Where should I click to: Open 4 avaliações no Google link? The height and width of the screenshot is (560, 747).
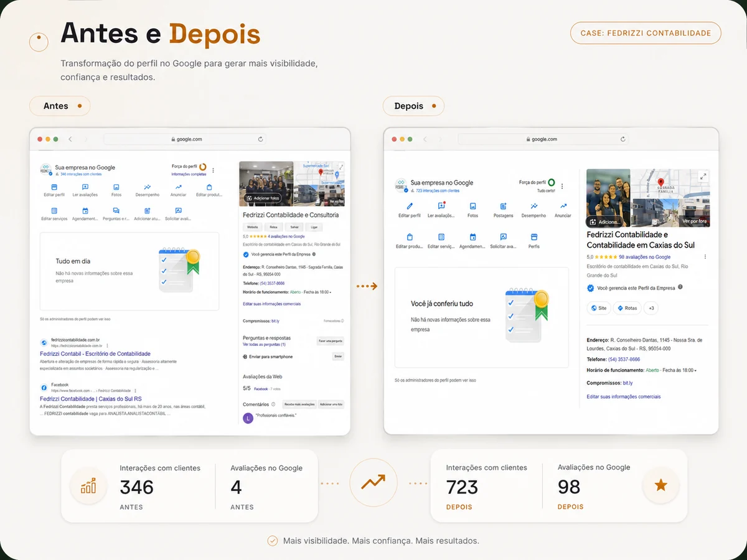coord(286,236)
